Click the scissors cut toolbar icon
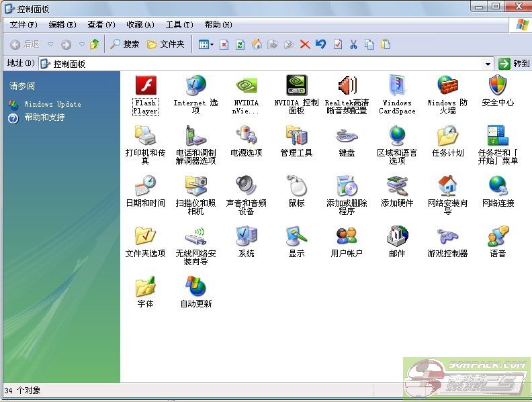The height and width of the screenshot is (402, 532). point(353,44)
